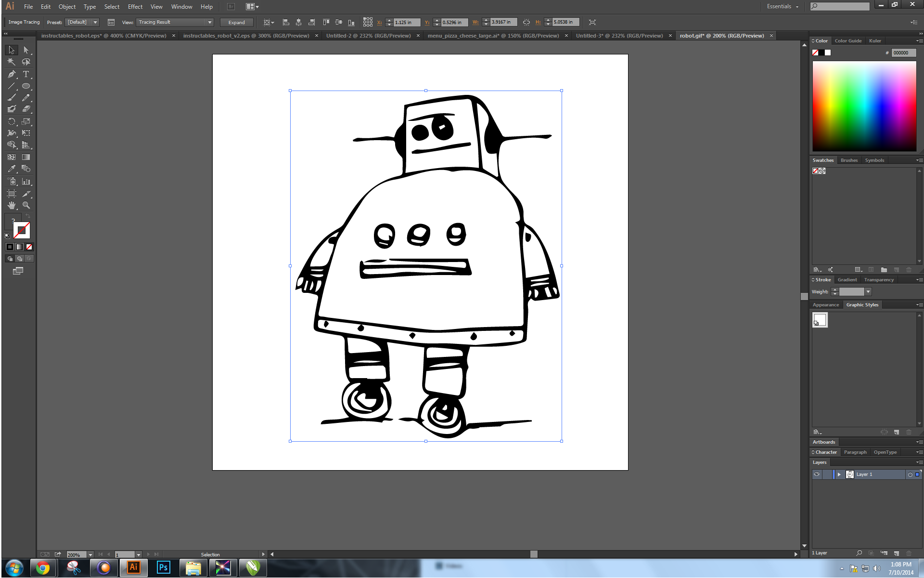The image size is (924, 578).
Task: Select the Rotate tool
Action: click(12, 121)
